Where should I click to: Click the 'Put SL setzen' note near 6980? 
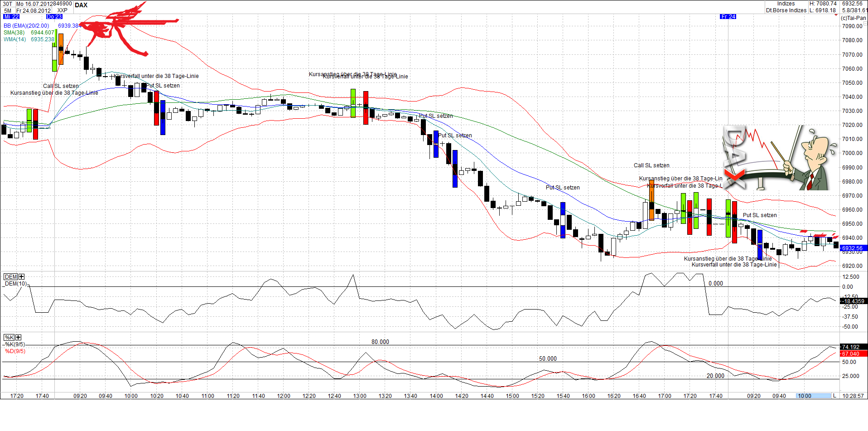pyautogui.click(x=563, y=188)
